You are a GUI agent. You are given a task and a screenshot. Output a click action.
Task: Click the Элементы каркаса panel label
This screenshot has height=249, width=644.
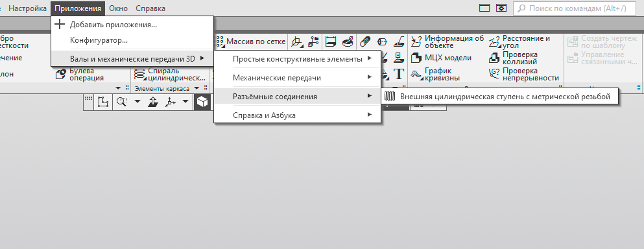coord(162,89)
